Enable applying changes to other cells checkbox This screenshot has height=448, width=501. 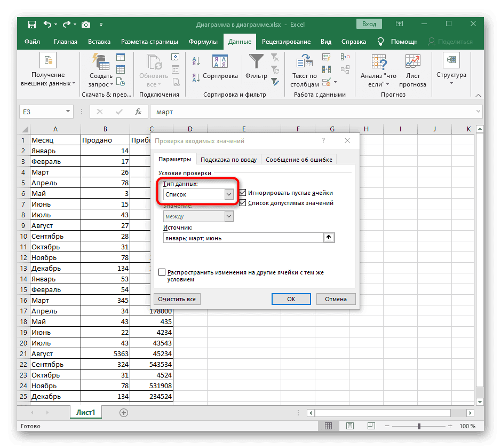[162, 272]
